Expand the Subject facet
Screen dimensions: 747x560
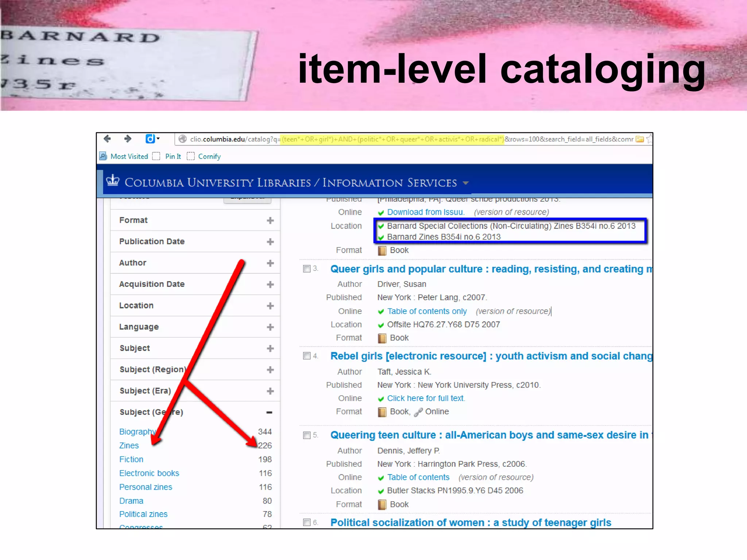coord(270,348)
